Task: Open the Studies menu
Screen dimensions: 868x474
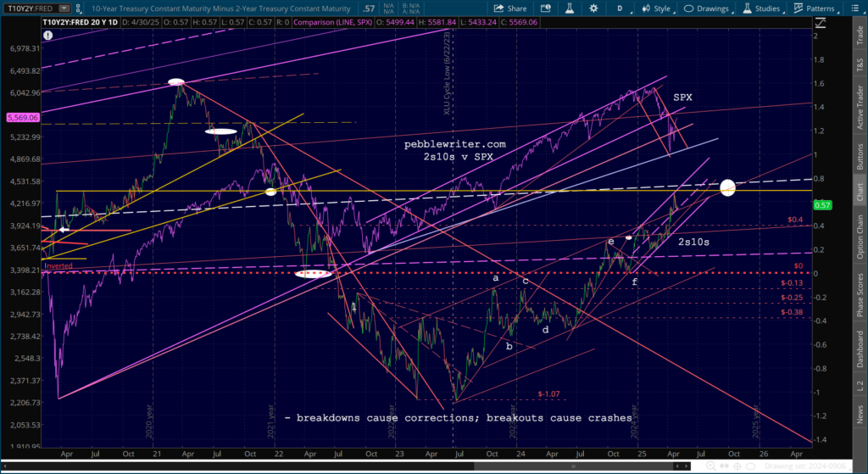Action: pyautogui.click(x=762, y=8)
